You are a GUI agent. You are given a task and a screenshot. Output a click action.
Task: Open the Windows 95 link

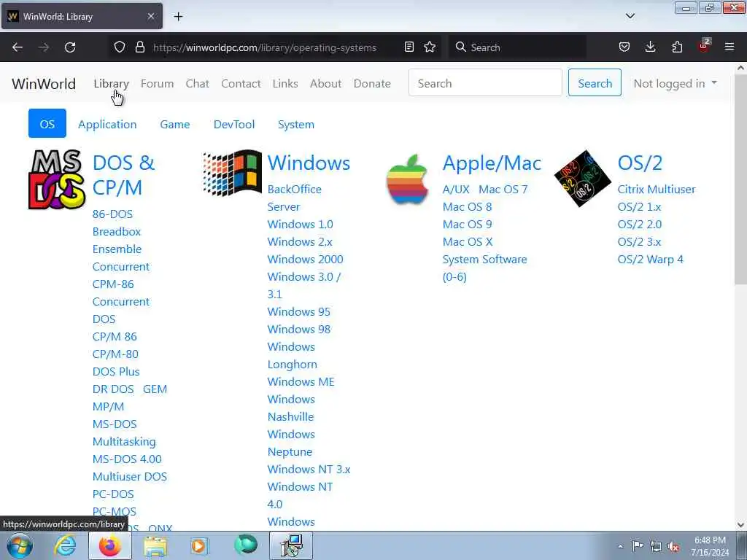[298, 311]
